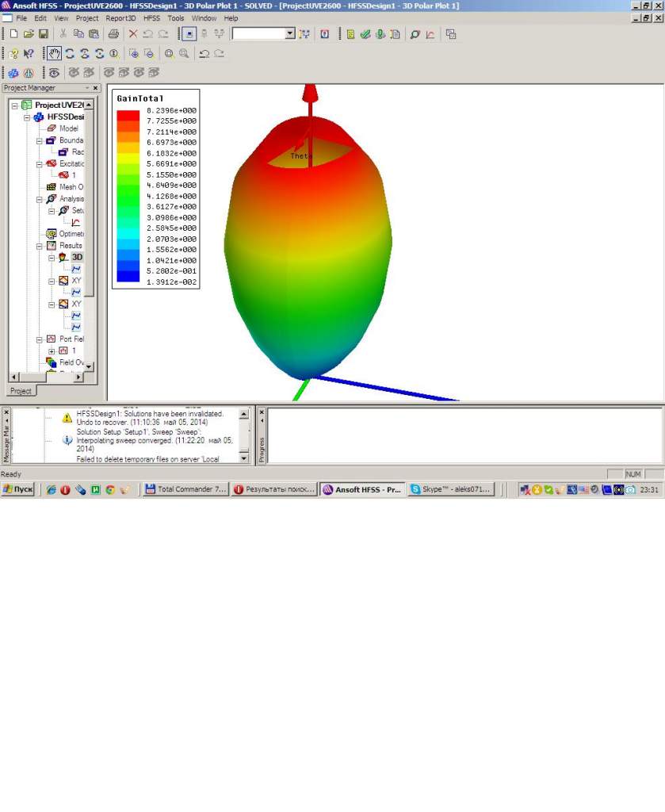Click the magnifier analyze icon in the top toolbar
665x812 pixels.
[415, 34]
